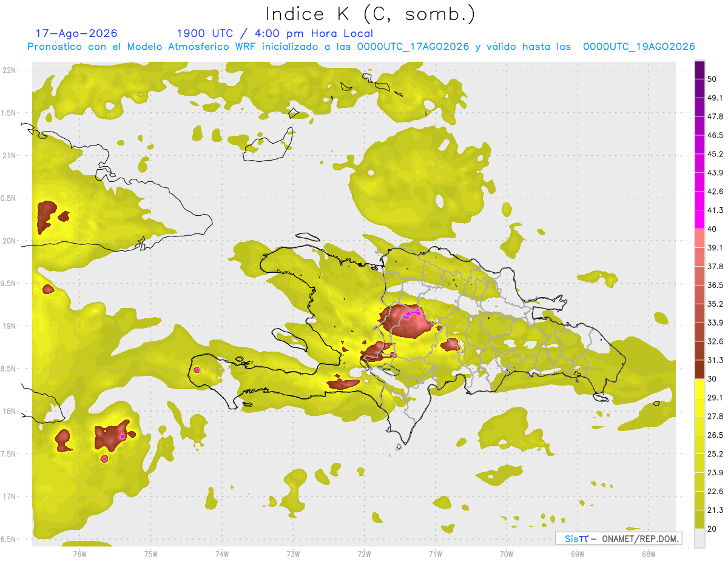Pick the dark brown swatch between 30 and 31.3

click(699, 369)
